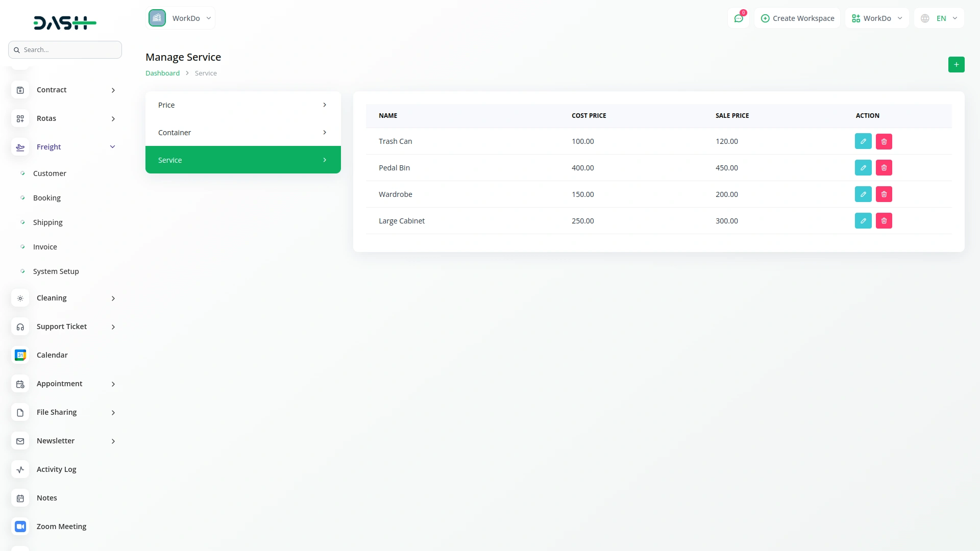Click the Create Workspace button
The width and height of the screenshot is (980, 551).
tap(797, 18)
